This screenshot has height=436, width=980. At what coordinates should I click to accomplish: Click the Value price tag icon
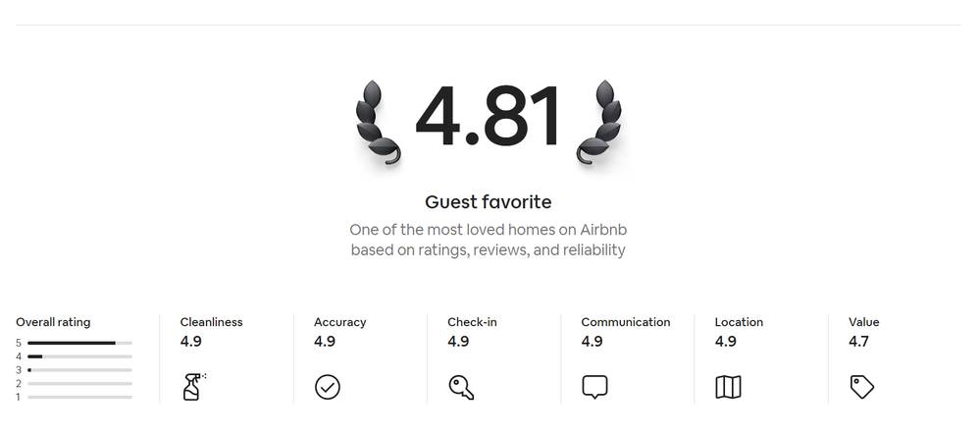861,387
